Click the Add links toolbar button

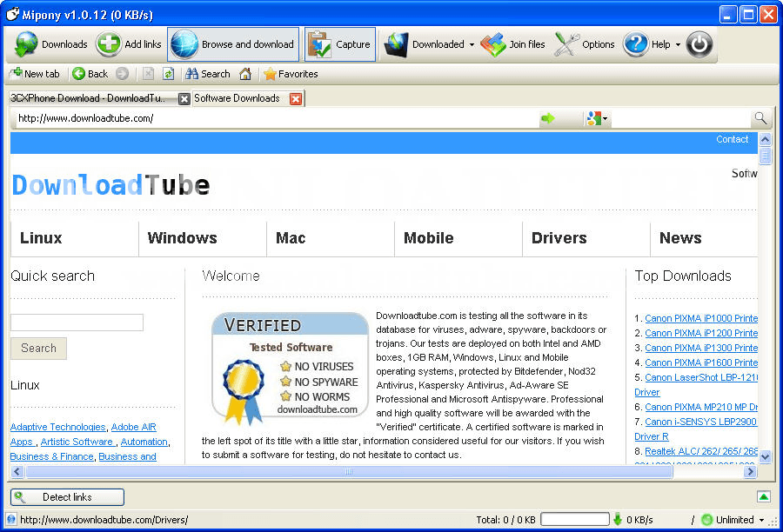[129, 44]
